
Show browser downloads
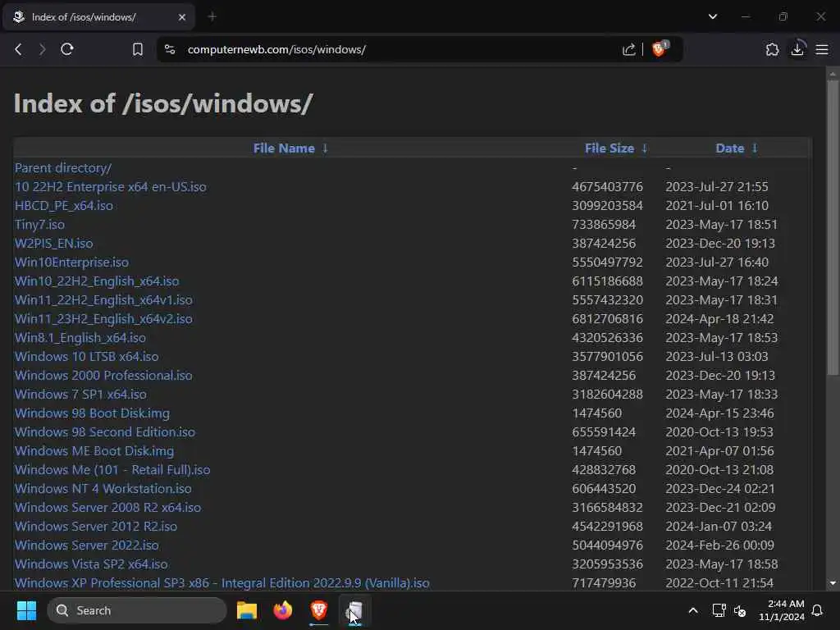pos(797,48)
